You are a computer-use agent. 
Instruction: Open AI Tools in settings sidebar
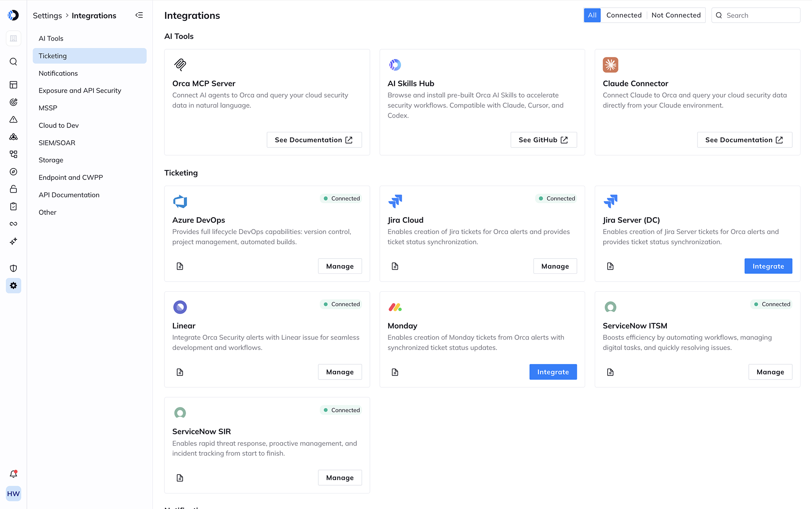[x=89, y=39]
